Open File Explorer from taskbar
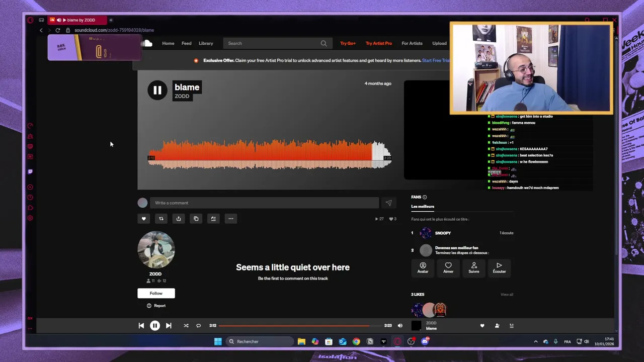This screenshot has width=644, height=362. 301,342
